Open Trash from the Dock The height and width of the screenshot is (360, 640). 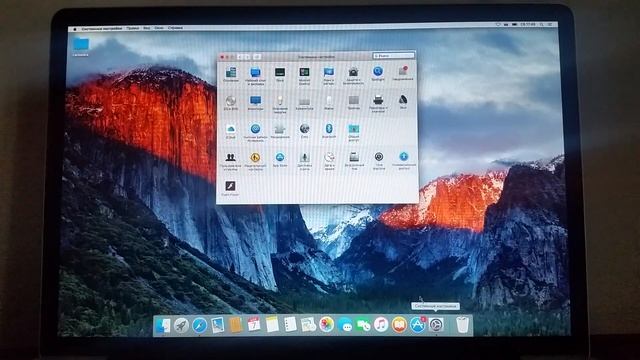tap(462, 325)
